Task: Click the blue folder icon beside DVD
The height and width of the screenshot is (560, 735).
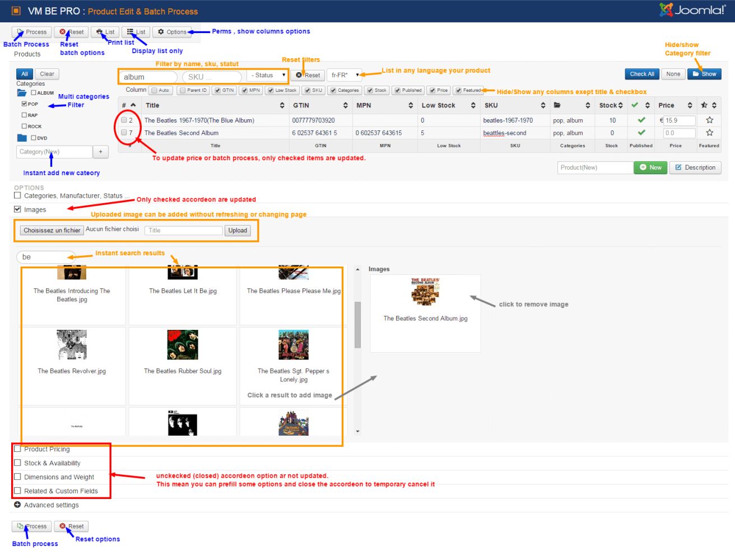Action: click(22, 138)
